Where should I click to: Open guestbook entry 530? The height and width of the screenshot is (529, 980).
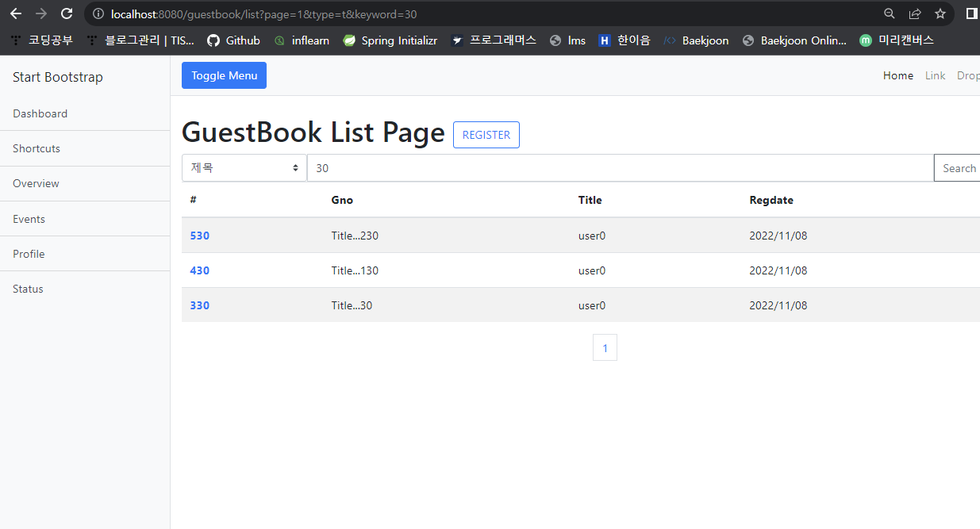click(x=200, y=236)
